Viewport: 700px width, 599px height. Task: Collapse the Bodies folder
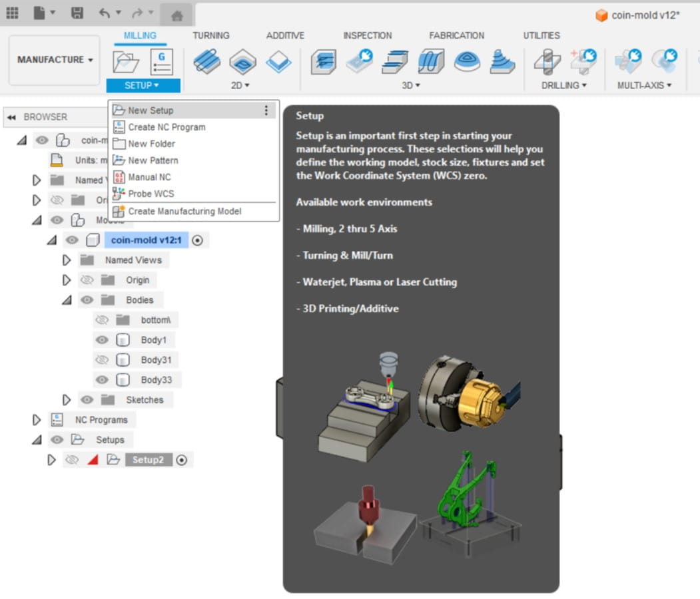click(x=67, y=300)
